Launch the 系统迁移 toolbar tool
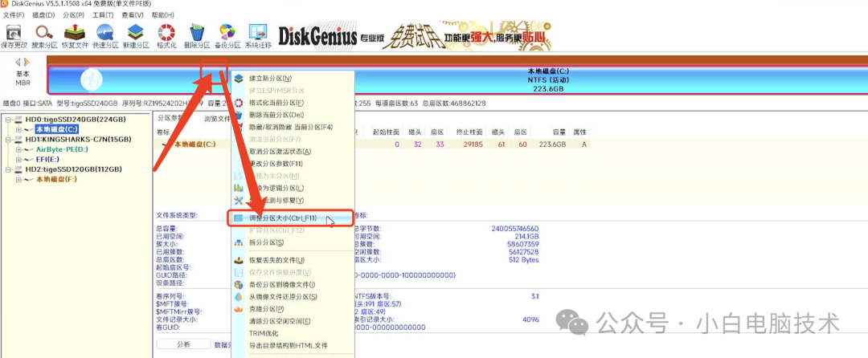Image resolution: width=868 pixels, height=358 pixels. coord(258,36)
